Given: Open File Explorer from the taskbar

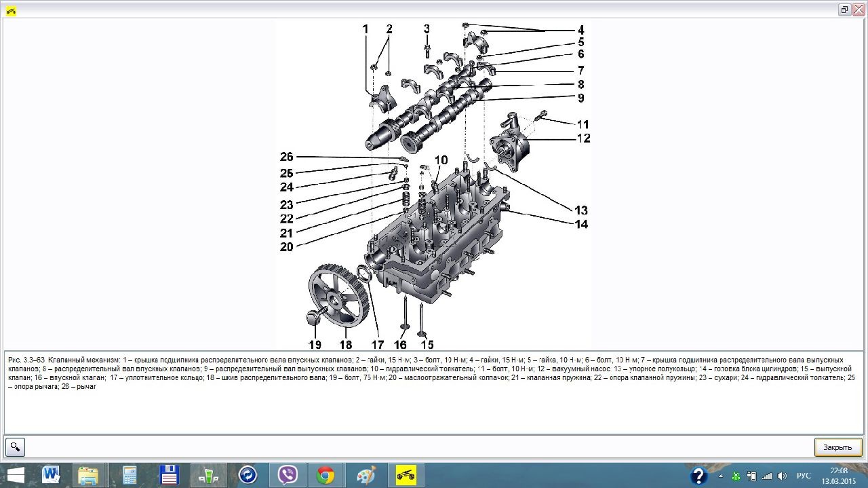Looking at the screenshot, I should click(x=88, y=475).
